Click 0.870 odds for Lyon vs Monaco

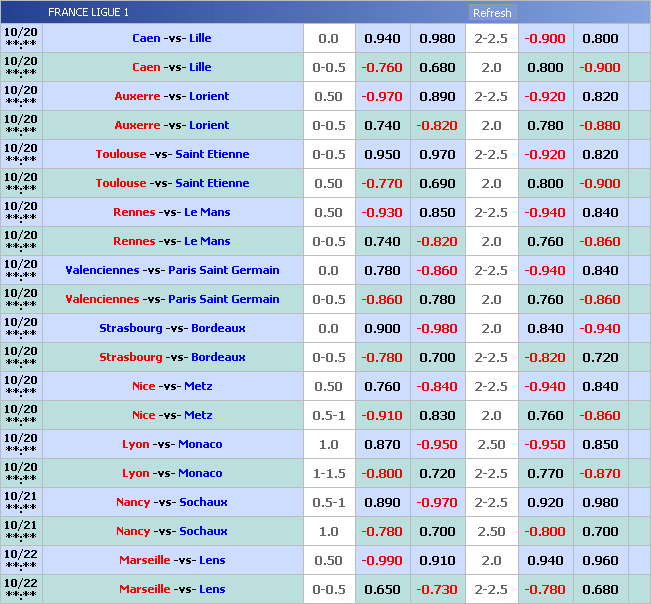[382, 445]
